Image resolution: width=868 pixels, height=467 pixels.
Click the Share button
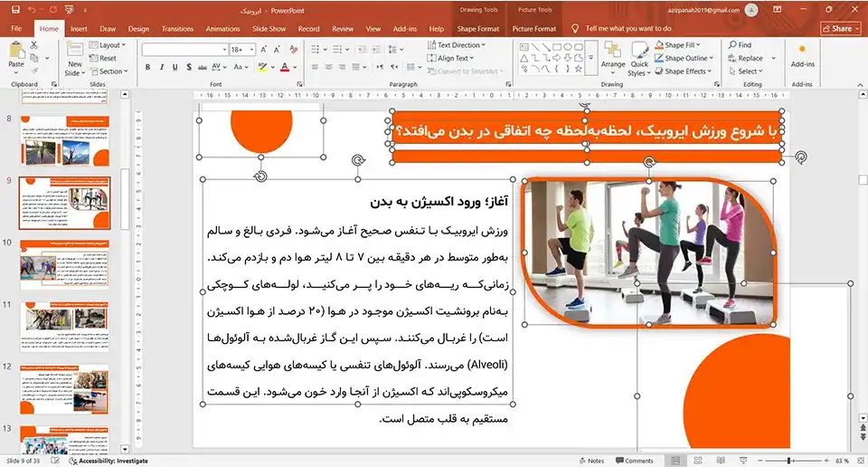click(x=841, y=29)
